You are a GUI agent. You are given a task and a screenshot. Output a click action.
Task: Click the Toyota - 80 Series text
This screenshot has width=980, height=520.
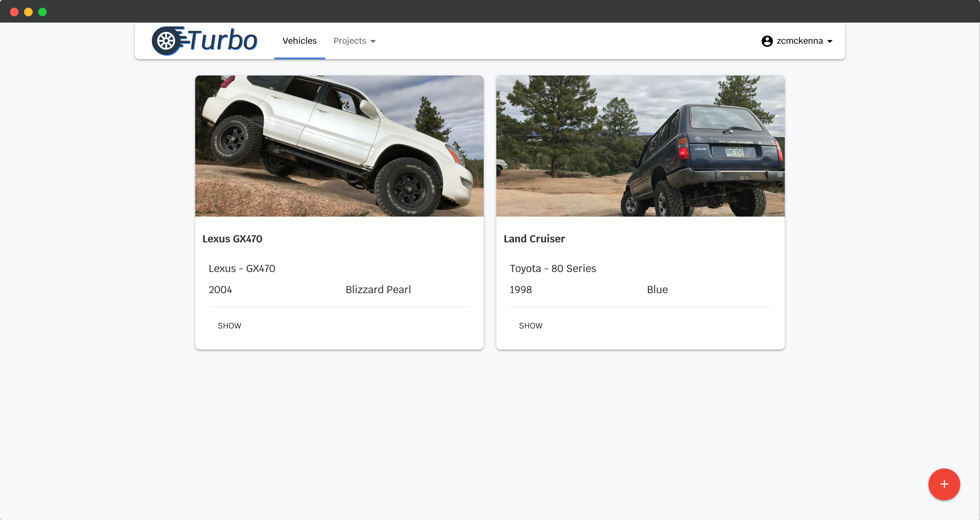pos(553,268)
